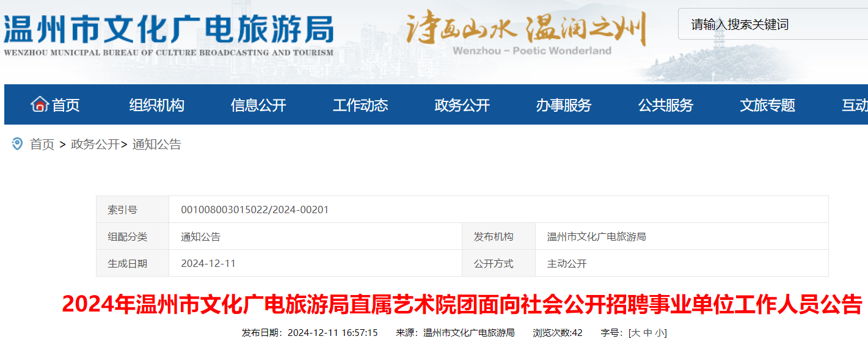Set font size to 小 (small)

659,333
